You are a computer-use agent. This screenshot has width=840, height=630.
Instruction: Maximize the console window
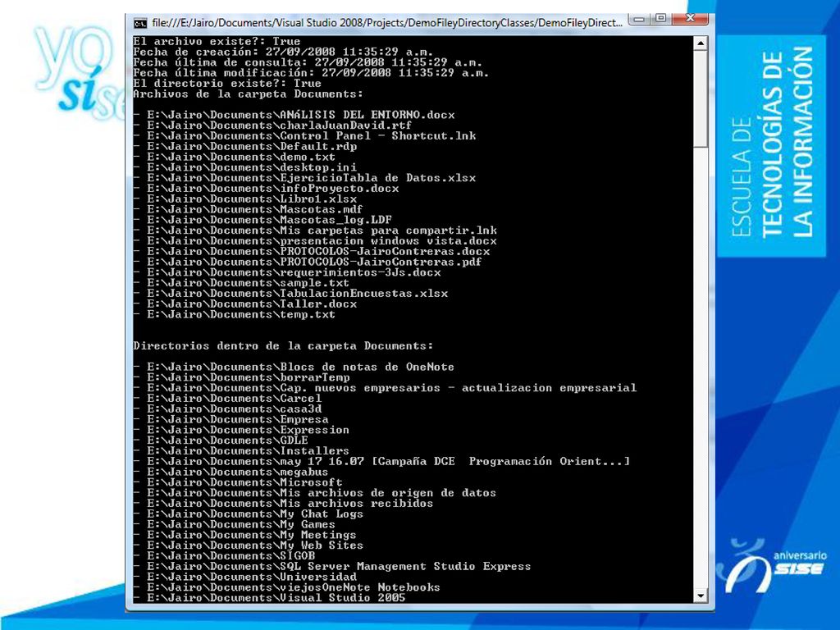click(660, 20)
